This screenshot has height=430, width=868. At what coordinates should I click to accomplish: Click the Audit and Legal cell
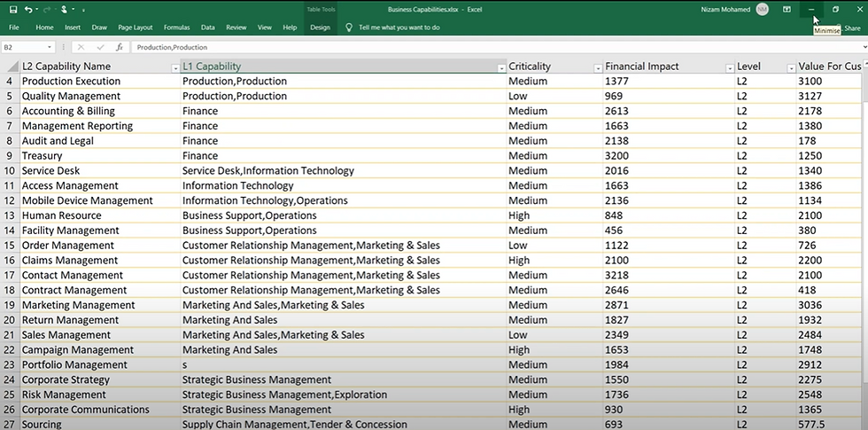[100, 141]
